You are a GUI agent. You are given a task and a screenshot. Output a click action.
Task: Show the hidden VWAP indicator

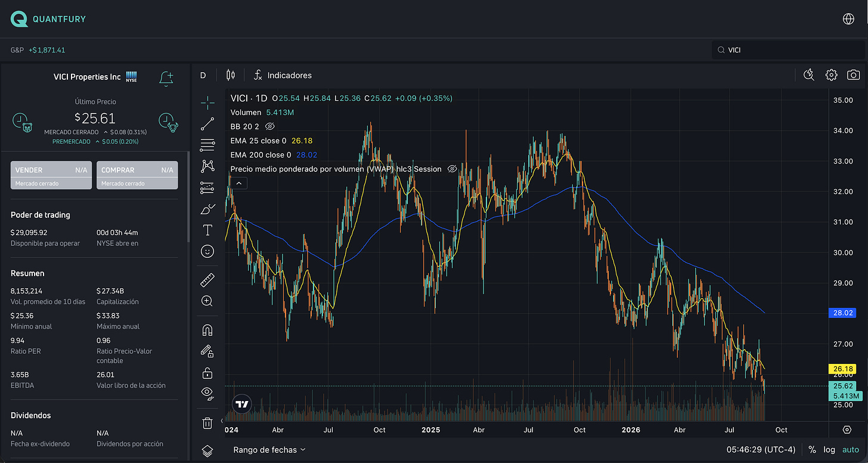452,169
